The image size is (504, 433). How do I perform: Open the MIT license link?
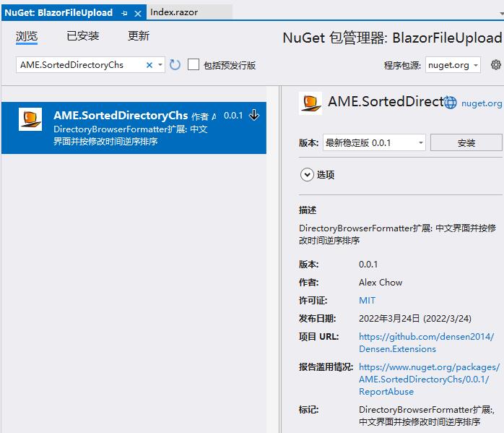[x=367, y=301]
